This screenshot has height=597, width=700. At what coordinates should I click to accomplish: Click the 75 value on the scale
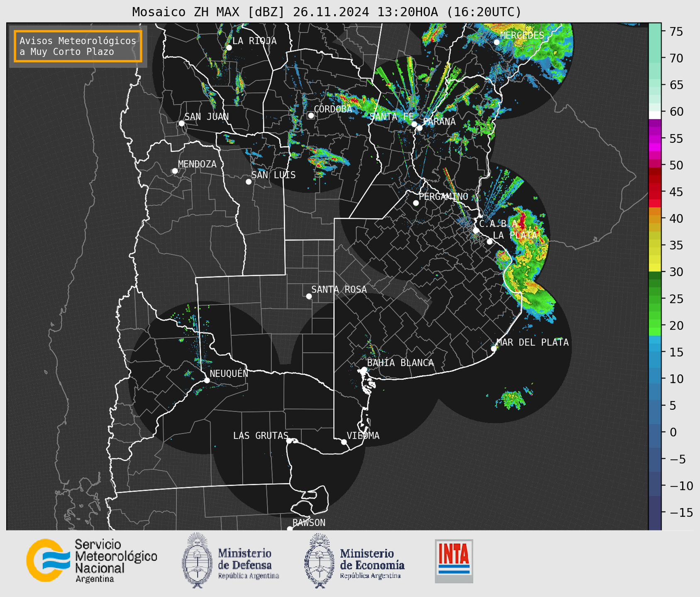coord(677,32)
